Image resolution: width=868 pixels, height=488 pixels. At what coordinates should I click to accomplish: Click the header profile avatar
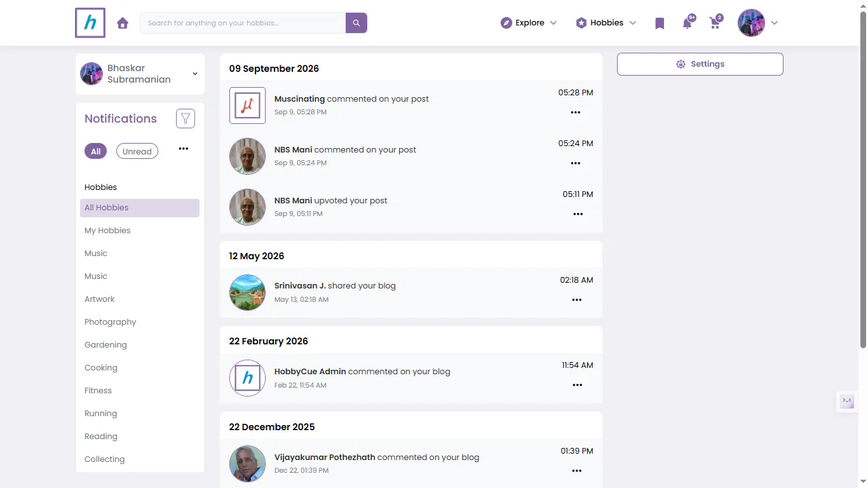click(x=751, y=23)
